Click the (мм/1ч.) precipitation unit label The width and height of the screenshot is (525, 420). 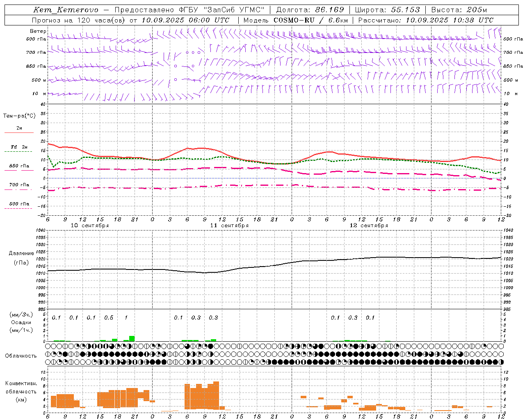coord(21,330)
